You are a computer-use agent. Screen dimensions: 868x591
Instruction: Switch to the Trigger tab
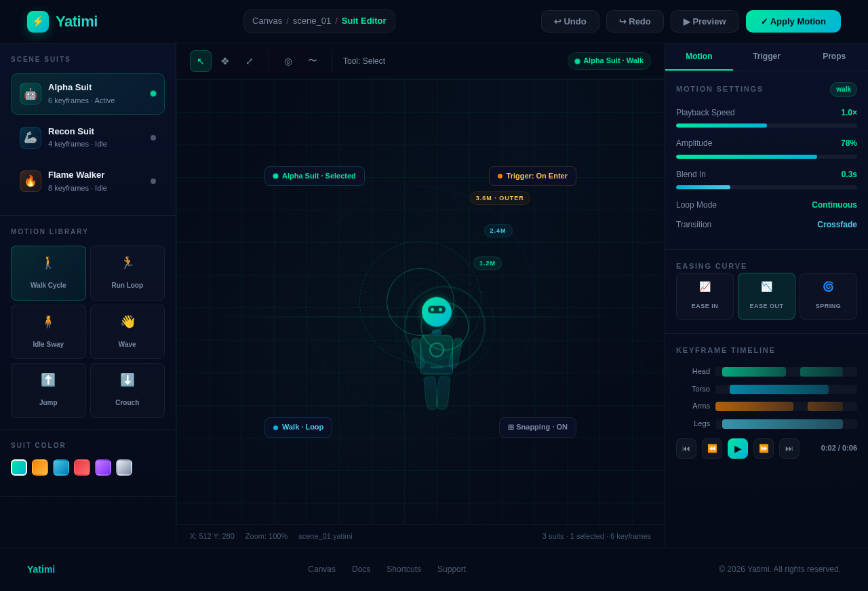click(x=766, y=56)
